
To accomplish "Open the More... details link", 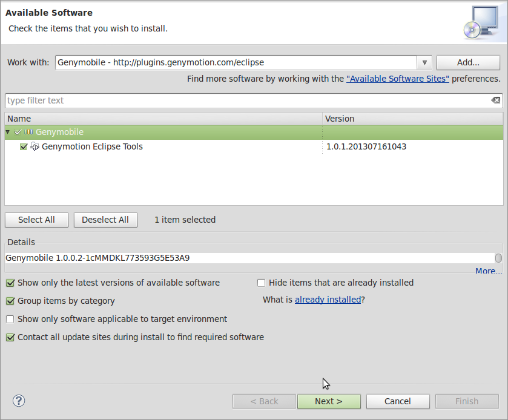I will pos(489,271).
